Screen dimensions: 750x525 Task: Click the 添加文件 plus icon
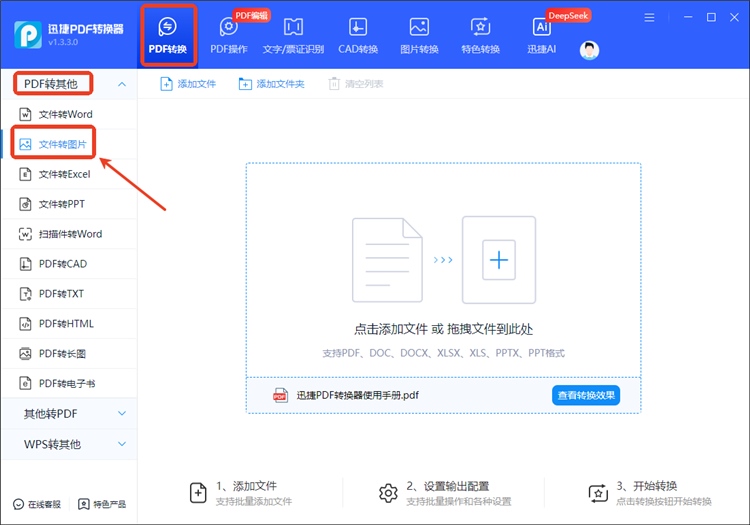point(166,84)
